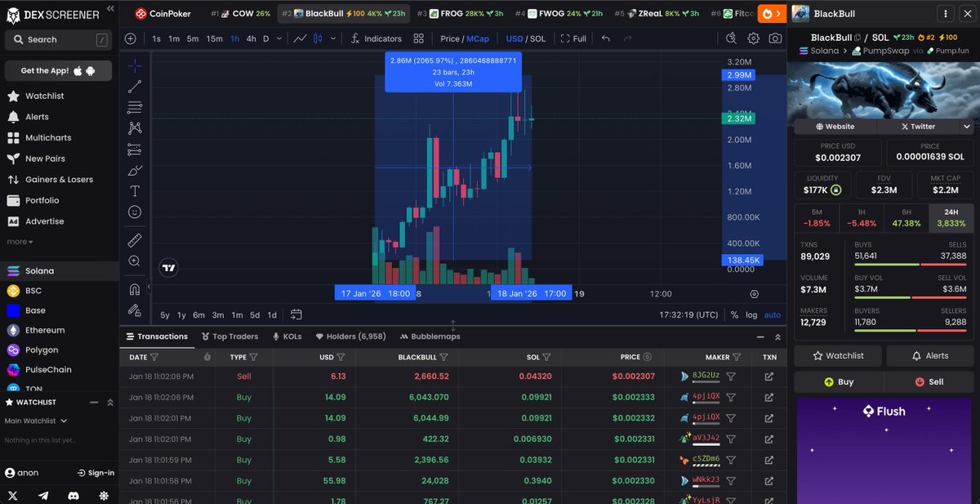Image resolution: width=980 pixels, height=504 pixels.
Task: Open the USD column filter
Action: point(341,357)
